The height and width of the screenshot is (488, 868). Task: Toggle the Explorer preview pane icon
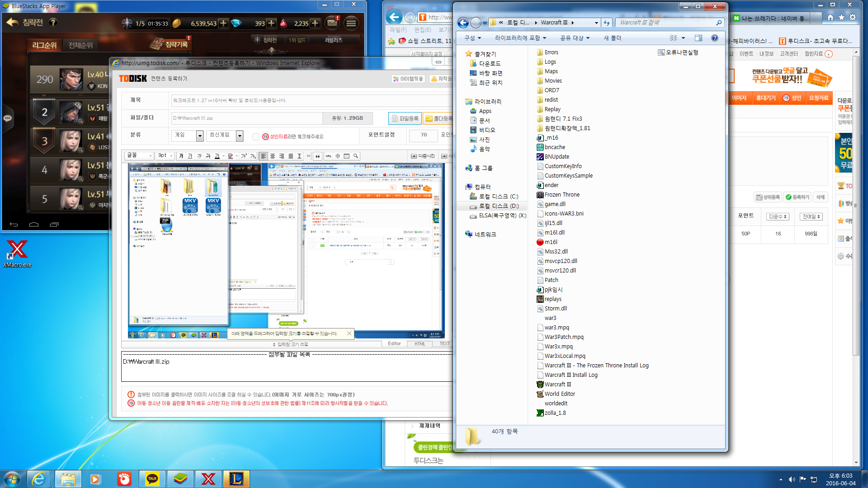point(698,38)
